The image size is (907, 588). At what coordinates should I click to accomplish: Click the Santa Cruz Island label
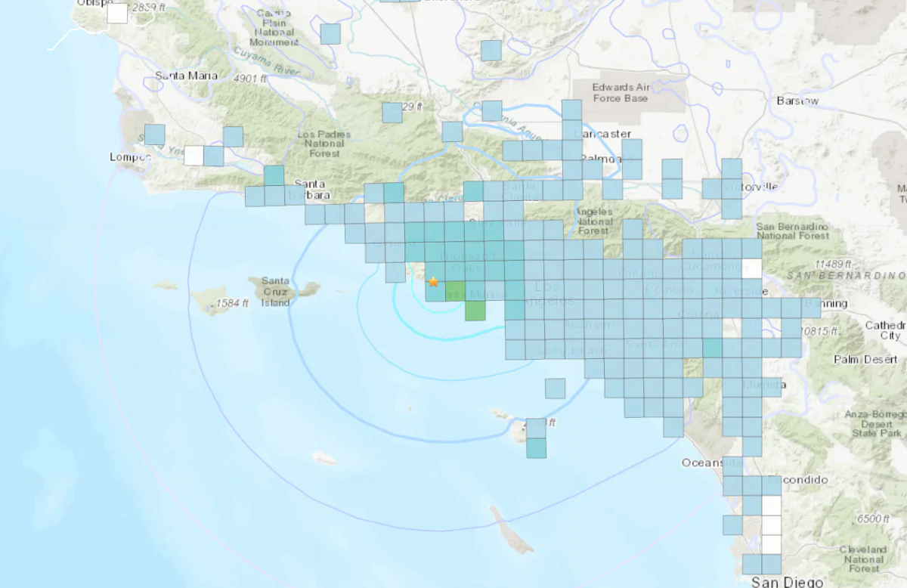click(275, 292)
